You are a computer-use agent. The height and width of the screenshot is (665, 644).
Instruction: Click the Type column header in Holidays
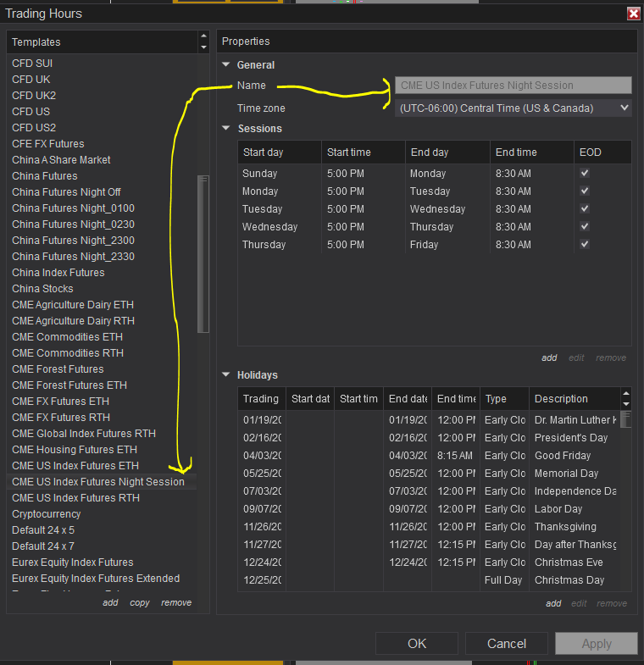[x=504, y=399]
